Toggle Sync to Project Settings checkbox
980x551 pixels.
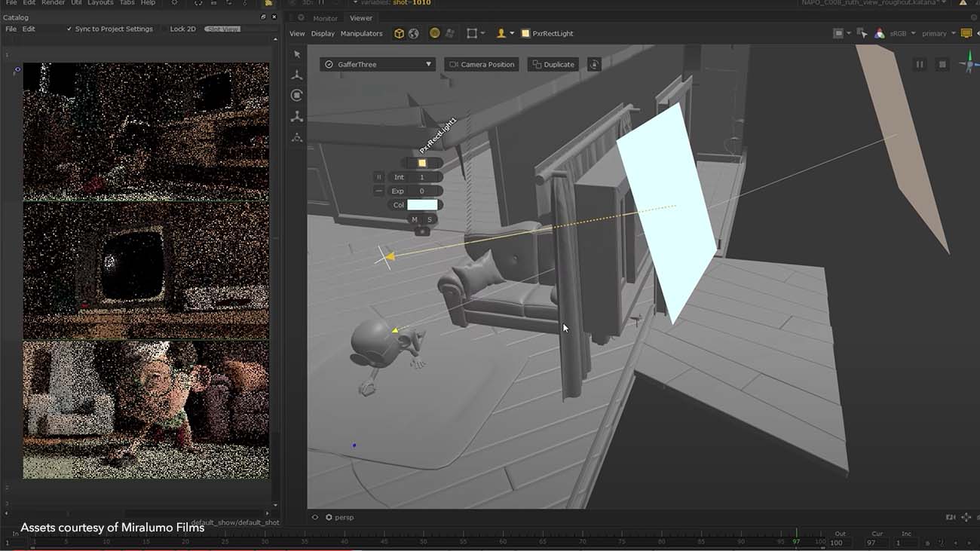pos(69,29)
